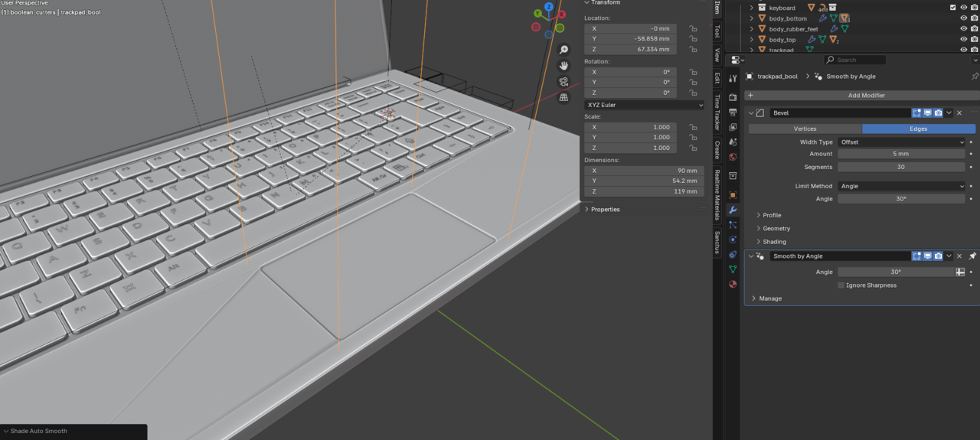The image size is (980, 440).
Task: Toggle Bevel modifier edit mode display
Action: pyautogui.click(x=916, y=112)
